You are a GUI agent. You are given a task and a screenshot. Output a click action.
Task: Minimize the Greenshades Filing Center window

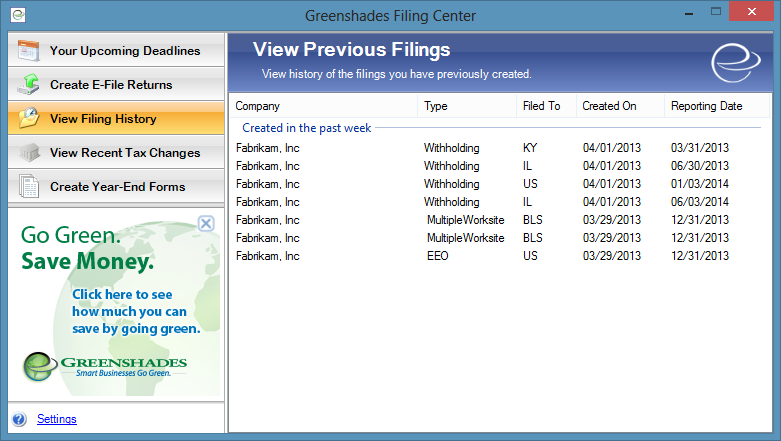point(689,13)
